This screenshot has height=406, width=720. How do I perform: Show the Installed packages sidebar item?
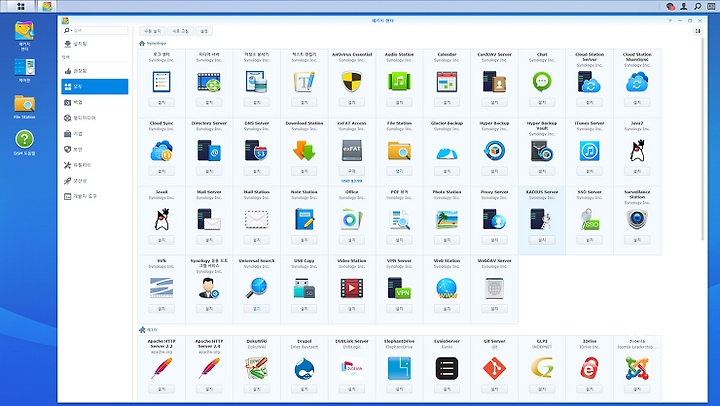click(x=95, y=44)
